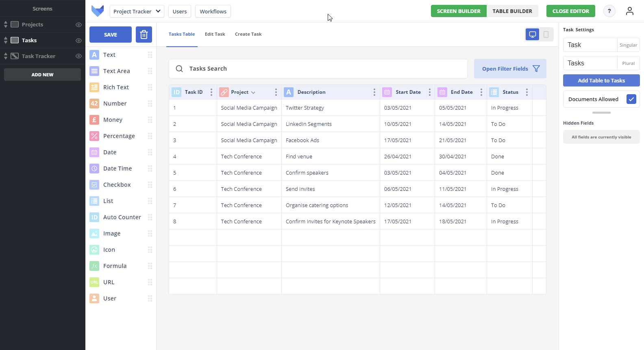Click the Percentage field icon
644x350 pixels.
[94, 136]
